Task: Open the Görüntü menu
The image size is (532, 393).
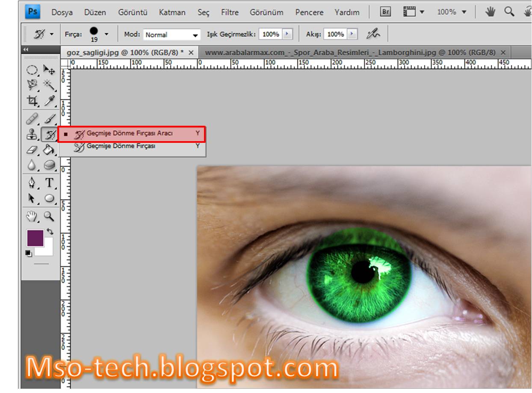Action: click(133, 12)
